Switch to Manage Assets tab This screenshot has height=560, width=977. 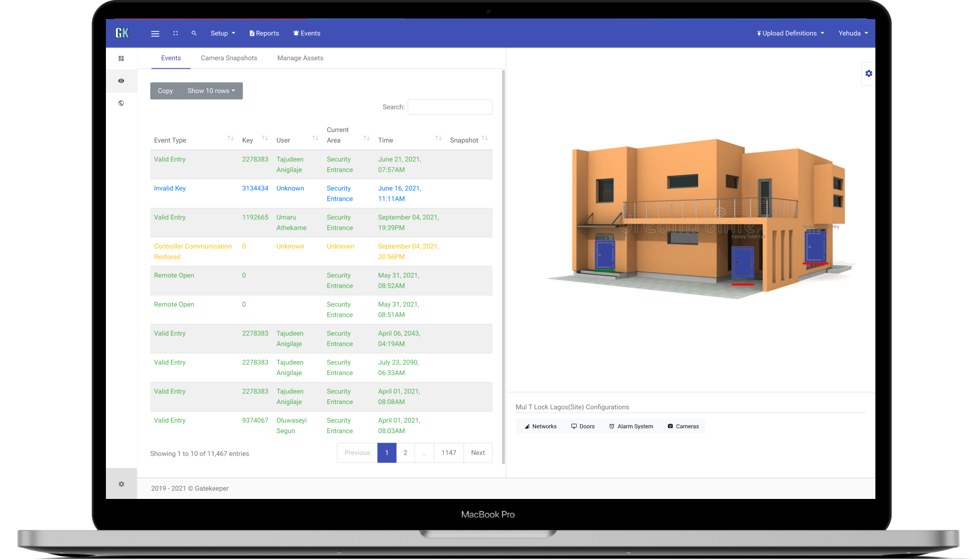[300, 58]
